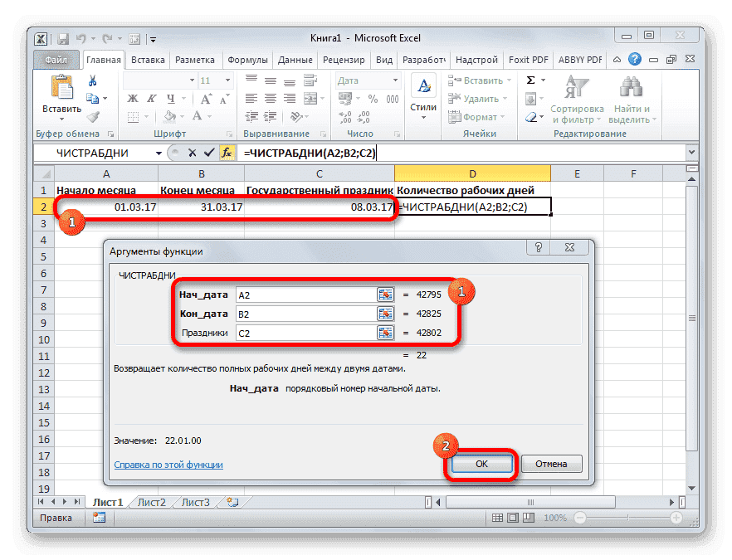Screen dimensions: 732x560
Task: Click the Insert Function (fx) icon
Action: pos(226,153)
